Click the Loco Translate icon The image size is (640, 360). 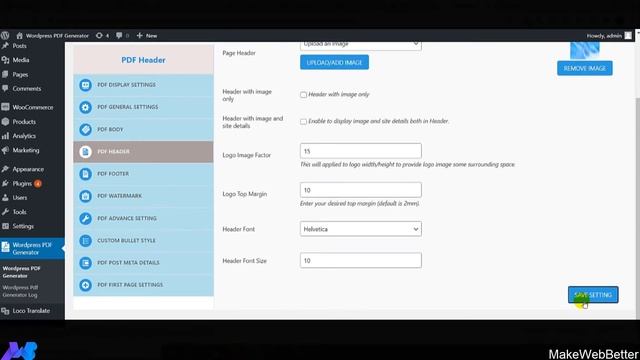point(5,311)
